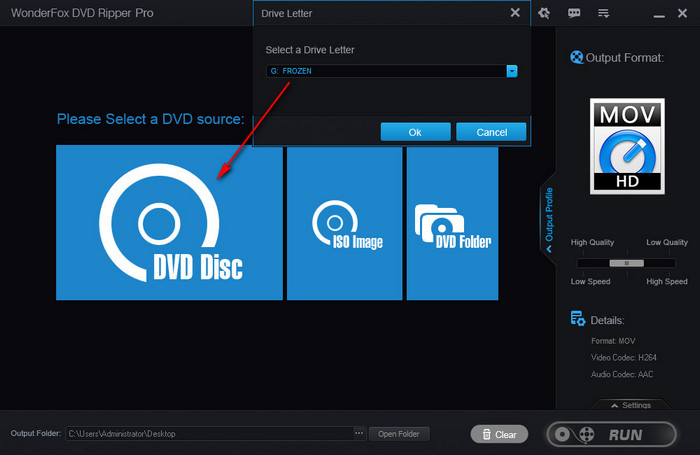Adjust the quality/speed slider handle
This screenshot has width=700, height=455.
tap(626, 263)
